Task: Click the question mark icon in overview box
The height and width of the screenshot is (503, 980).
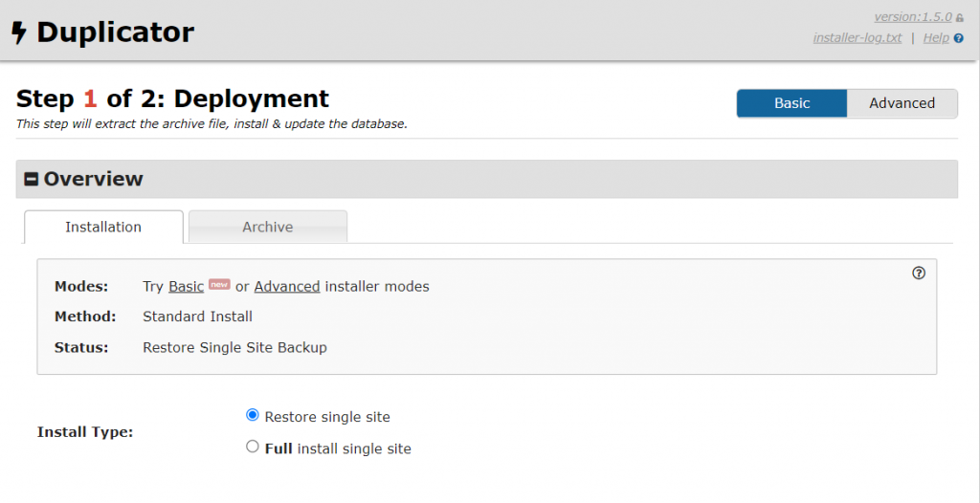Action: click(x=919, y=273)
